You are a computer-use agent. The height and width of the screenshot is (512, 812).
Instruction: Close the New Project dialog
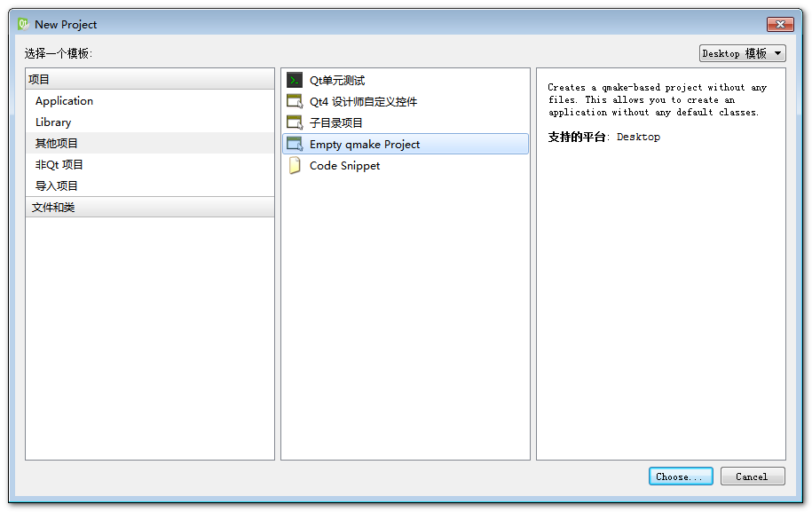tap(780, 24)
